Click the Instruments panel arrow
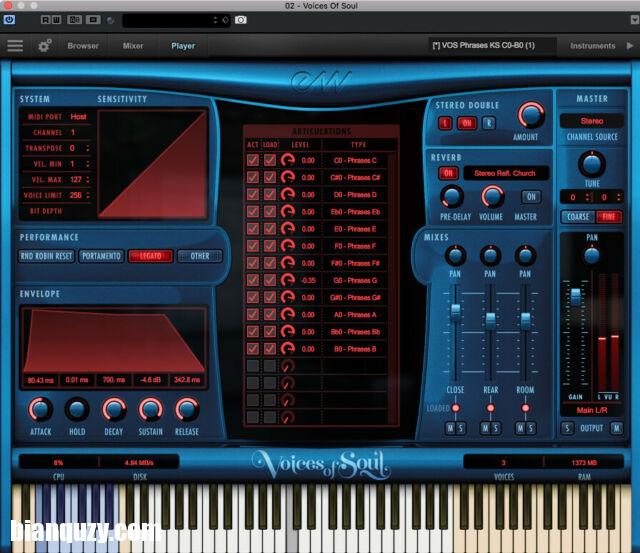This screenshot has height=553, width=640. [630, 46]
